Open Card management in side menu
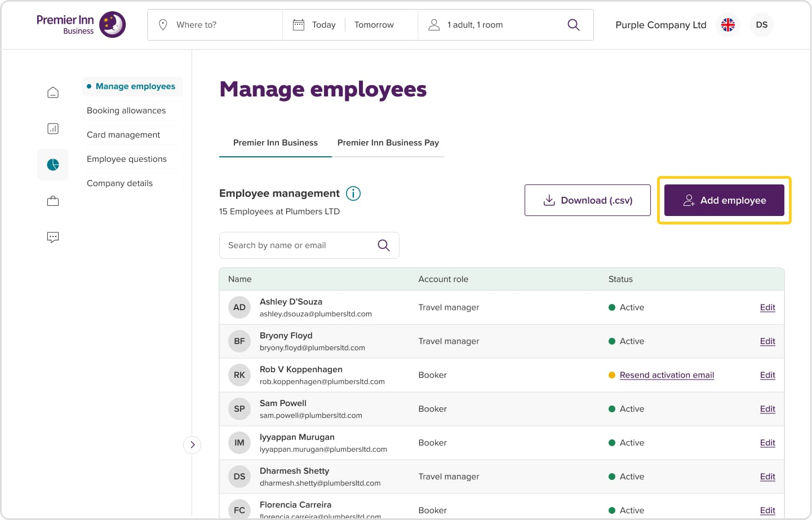The image size is (812, 520). (x=132, y=135)
